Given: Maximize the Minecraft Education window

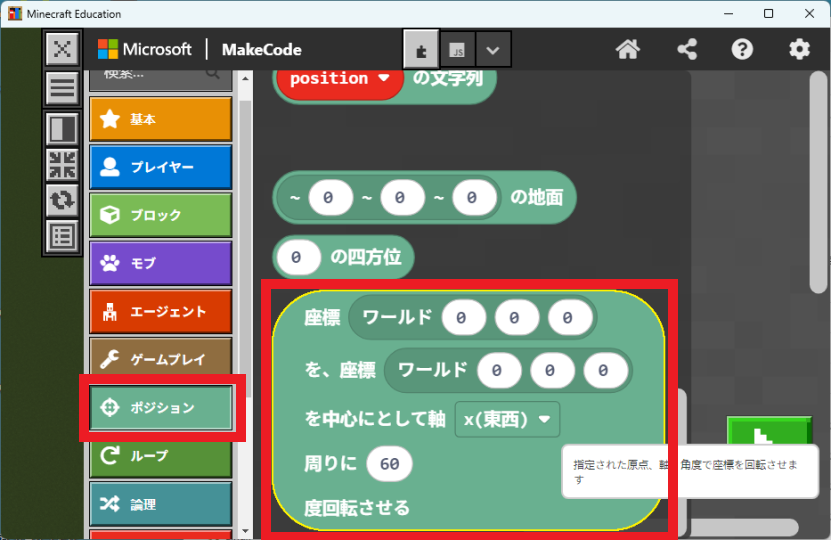Looking at the screenshot, I should tap(768, 14).
